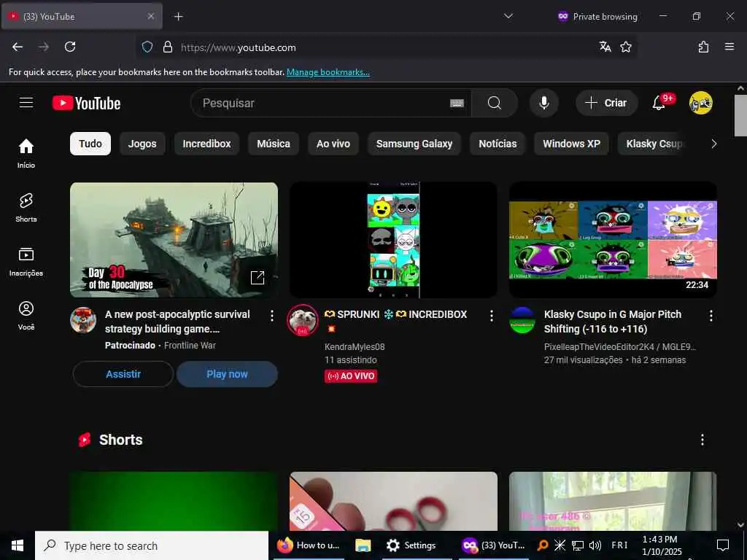Image resolution: width=747 pixels, height=560 pixels.
Task: Open the Day 30 Apocalypse thumbnail
Action: (174, 240)
